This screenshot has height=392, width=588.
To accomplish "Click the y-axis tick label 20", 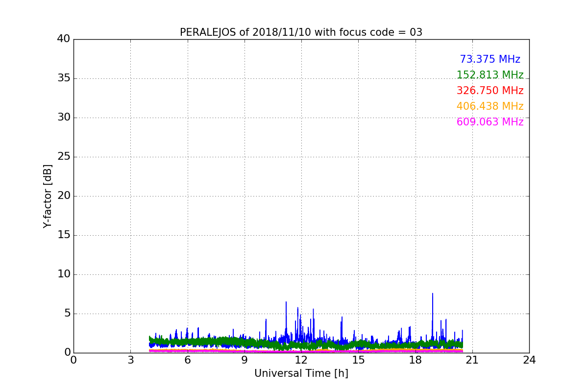I will pyautogui.click(x=64, y=196).
